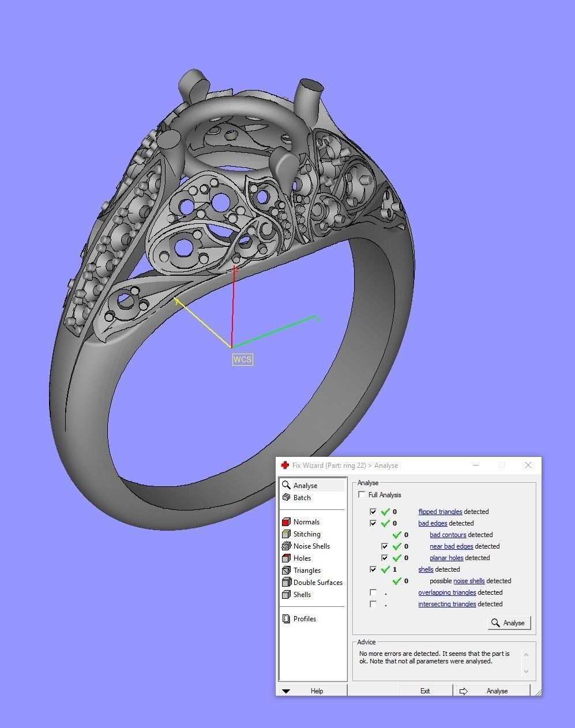Minimize the Fix Wizard dialog
Image resolution: width=575 pixels, height=728 pixels.
coord(476,466)
